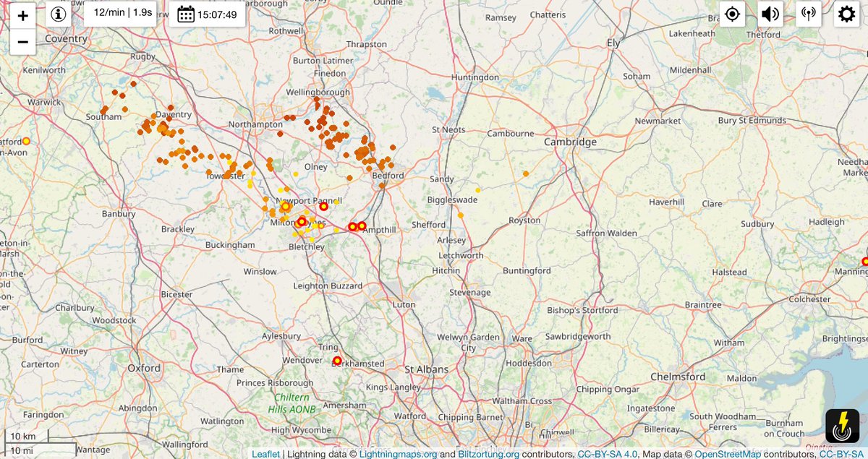The height and width of the screenshot is (459, 868).
Task: Click the red strike marker near Berkhamsted
Action: [336, 361]
